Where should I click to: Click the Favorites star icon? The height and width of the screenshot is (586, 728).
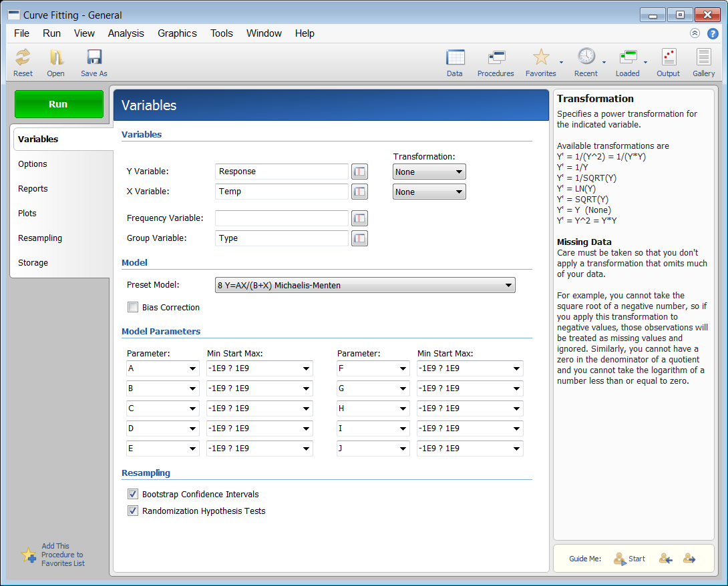[541, 57]
